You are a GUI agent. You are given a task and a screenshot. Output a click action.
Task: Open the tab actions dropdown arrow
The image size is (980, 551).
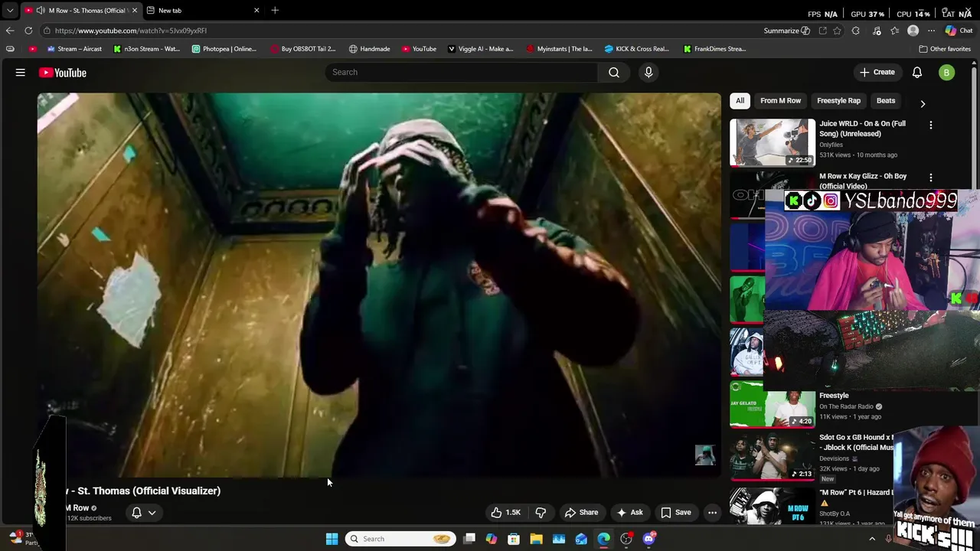(10, 10)
